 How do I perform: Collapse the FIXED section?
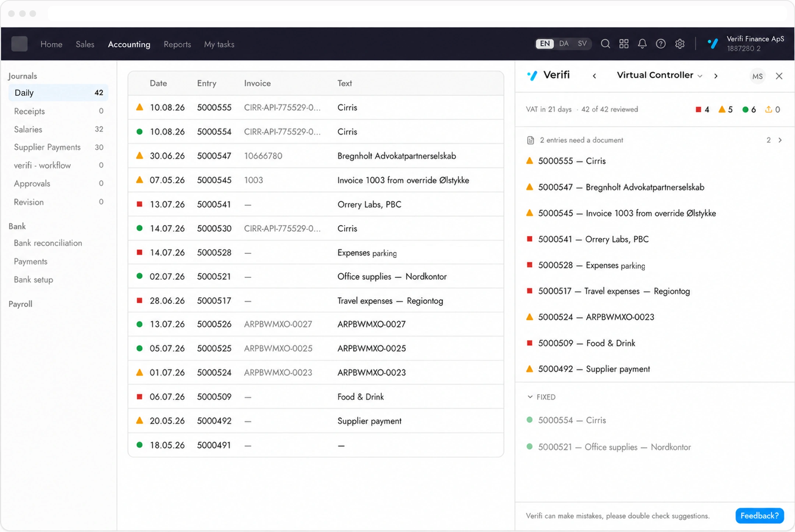coord(541,397)
